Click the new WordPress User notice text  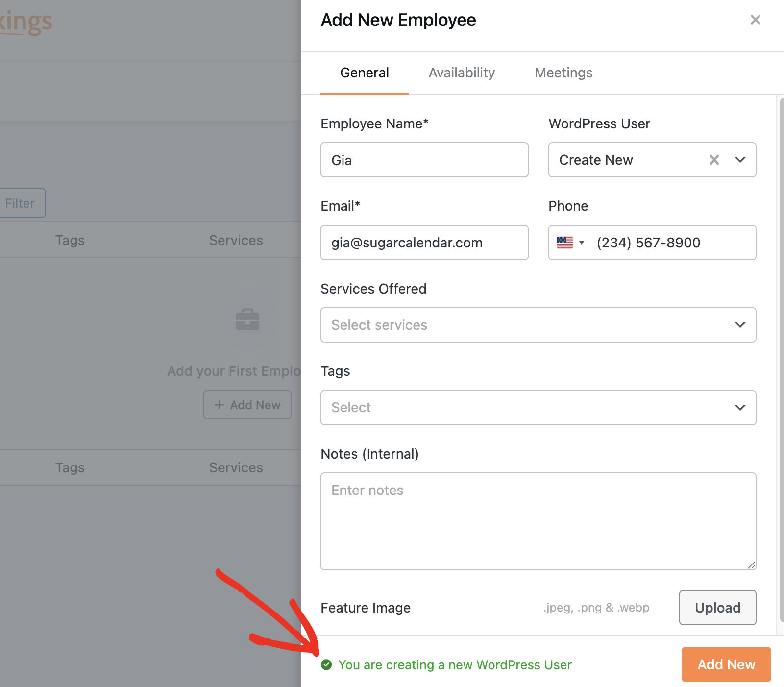(x=455, y=665)
